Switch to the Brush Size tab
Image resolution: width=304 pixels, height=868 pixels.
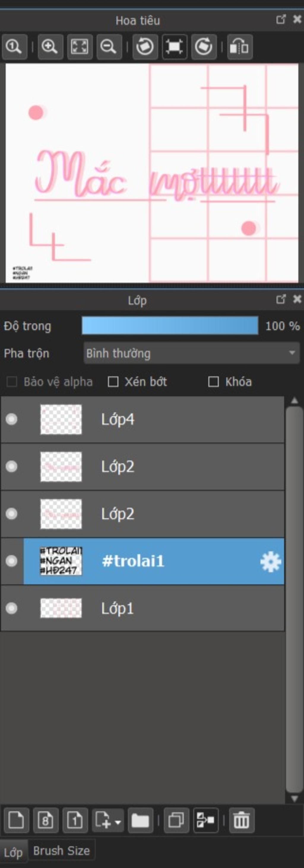(x=61, y=851)
